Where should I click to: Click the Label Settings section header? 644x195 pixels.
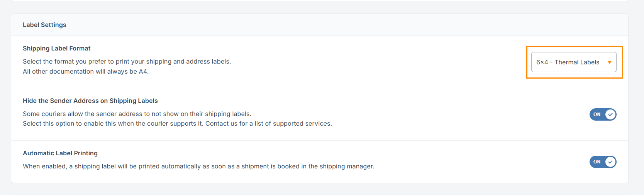pyautogui.click(x=44, y=25)
